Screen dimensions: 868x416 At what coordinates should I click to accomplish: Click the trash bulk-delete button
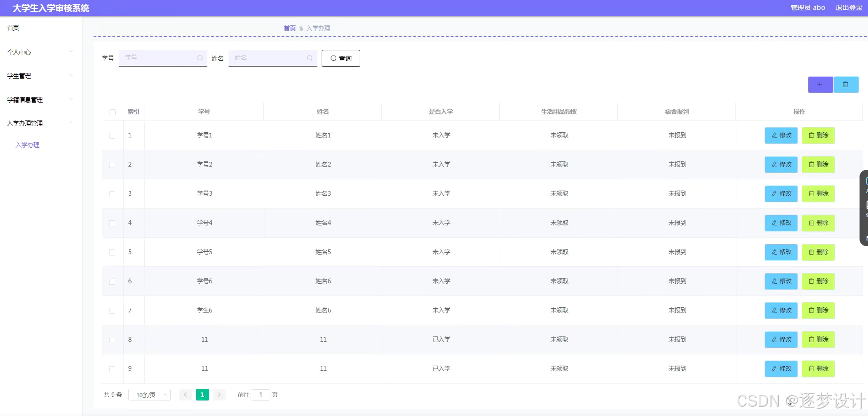846,85
